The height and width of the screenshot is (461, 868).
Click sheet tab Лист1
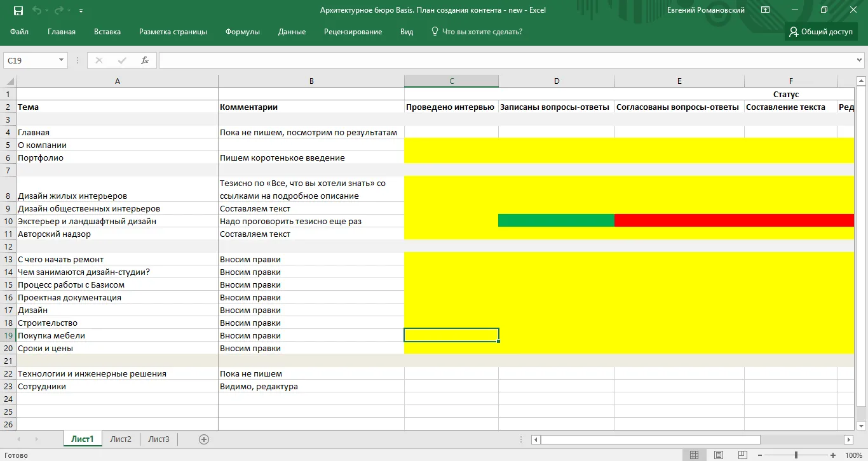[83, 439]
